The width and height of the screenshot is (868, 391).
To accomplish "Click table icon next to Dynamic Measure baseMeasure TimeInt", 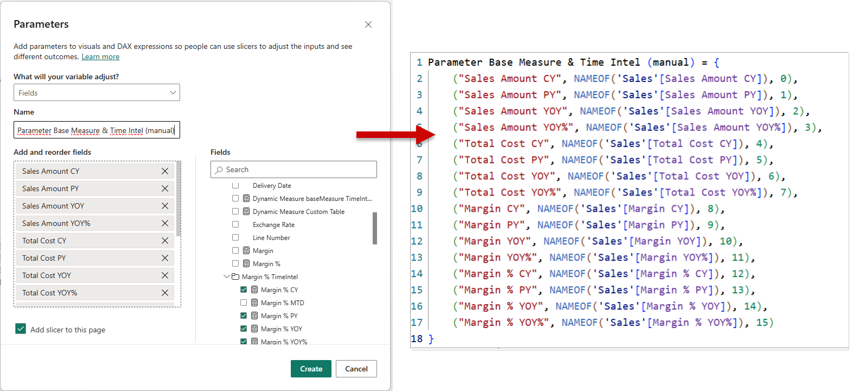I will point(246,199).
